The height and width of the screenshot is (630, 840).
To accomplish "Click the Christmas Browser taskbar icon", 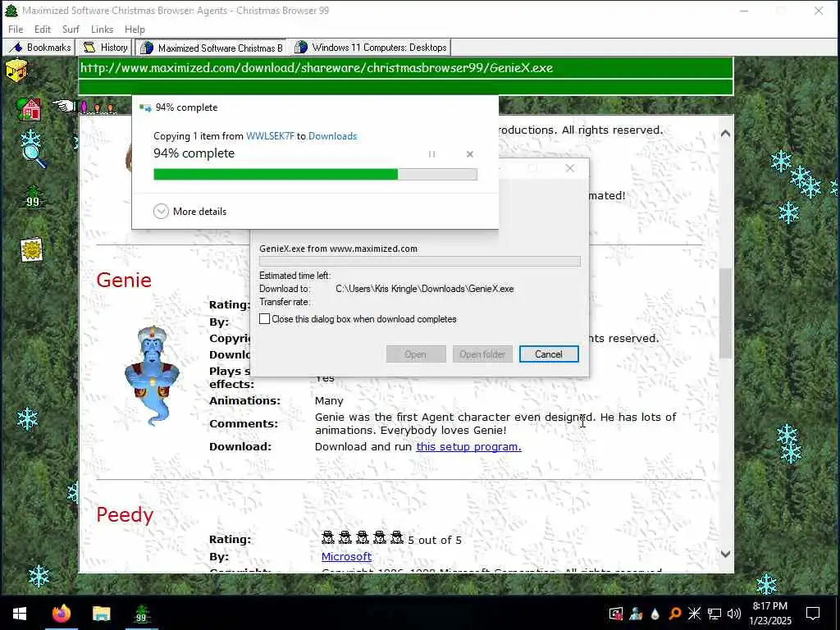I will (x=141, y=613).
